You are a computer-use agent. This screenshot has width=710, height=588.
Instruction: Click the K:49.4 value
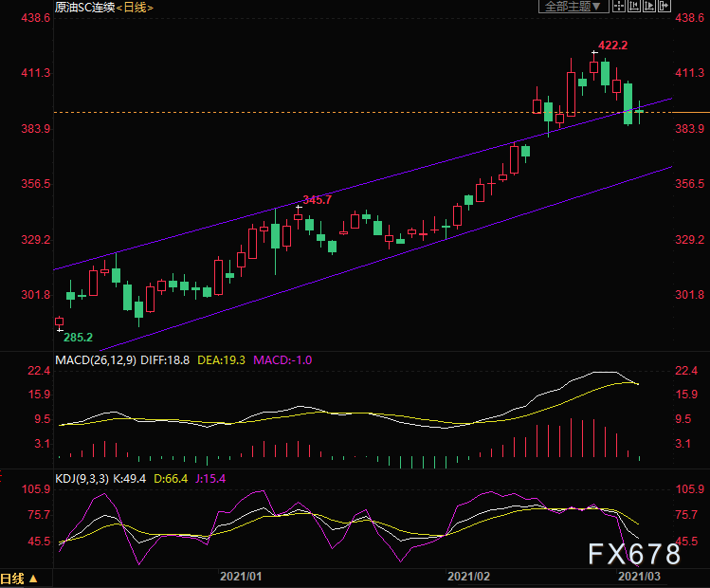[130, 479]
